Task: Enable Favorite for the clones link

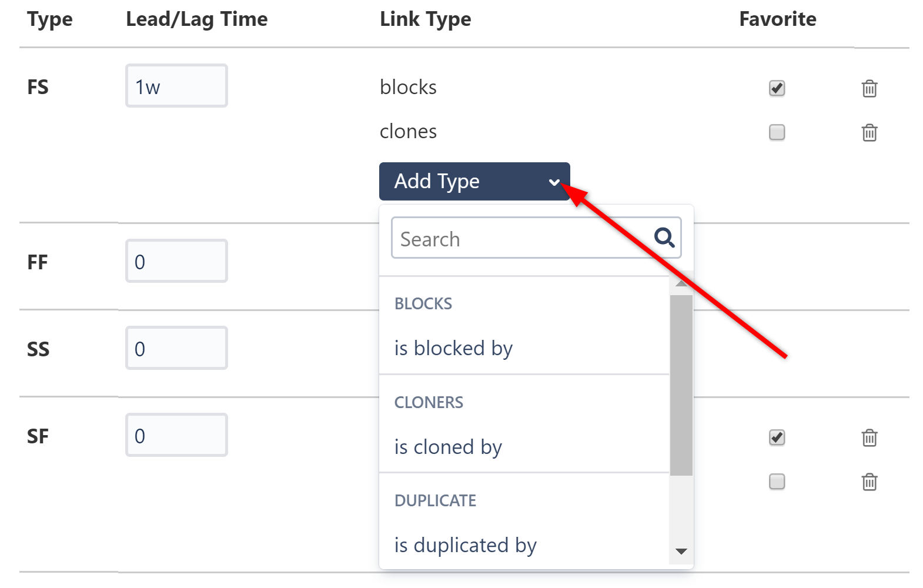Action: [x=776, y=133]
